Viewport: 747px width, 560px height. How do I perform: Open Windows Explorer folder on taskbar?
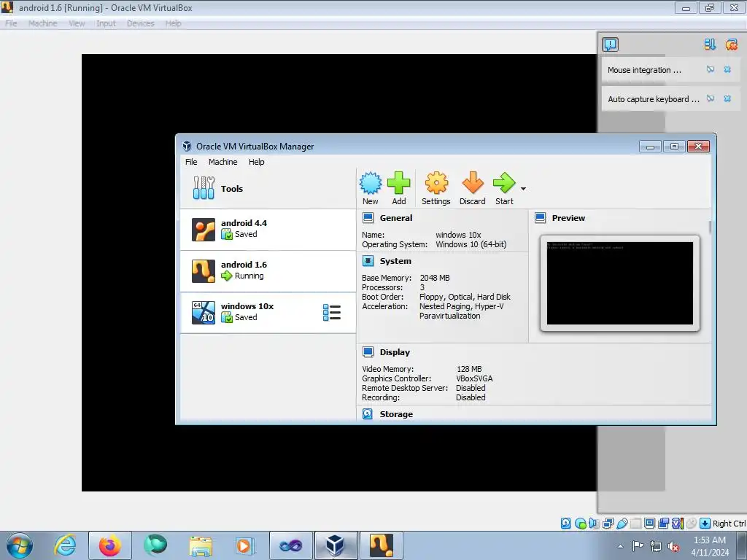(201, 545)
